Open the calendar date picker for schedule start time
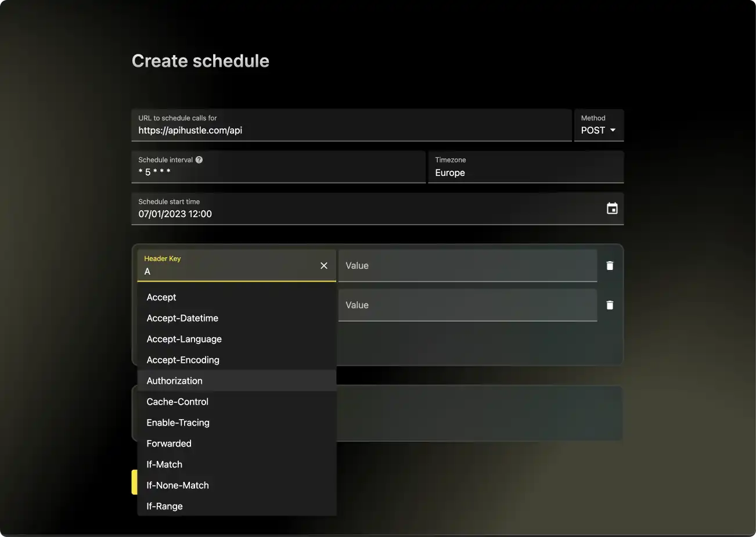The image size is (756, 537). 612,208
